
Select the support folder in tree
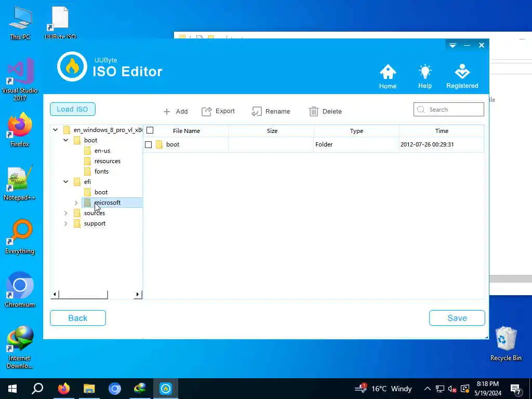click(x=95, y=223)
